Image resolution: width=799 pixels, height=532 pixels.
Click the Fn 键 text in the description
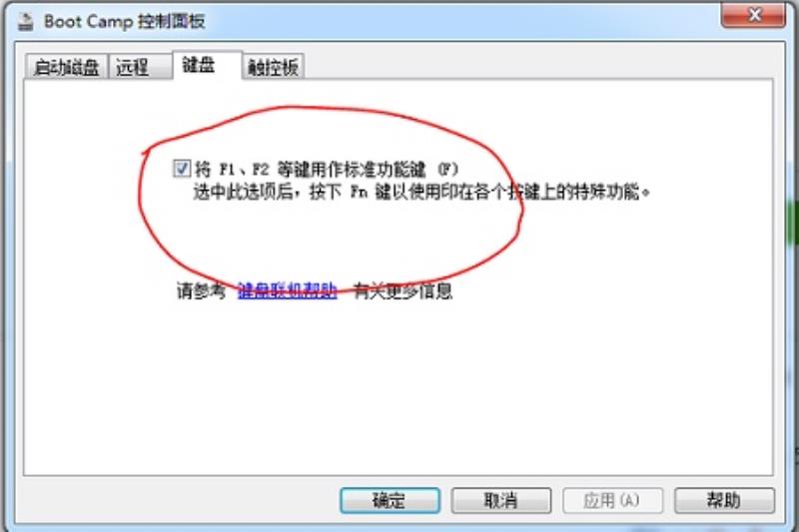pos(371,192)
